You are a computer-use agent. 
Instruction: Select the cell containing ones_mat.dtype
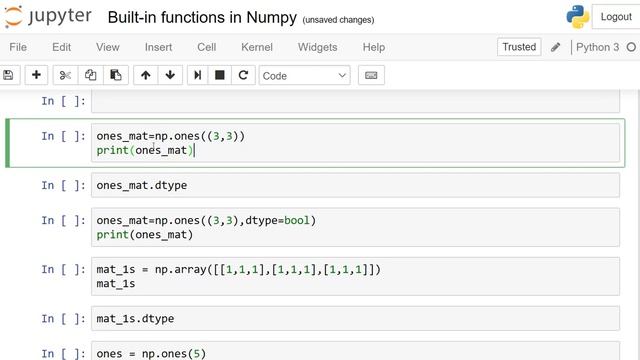[355, 185]
